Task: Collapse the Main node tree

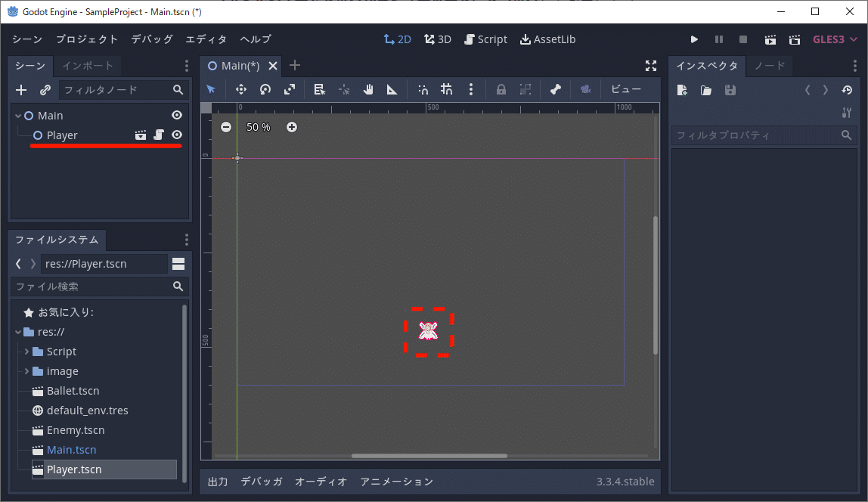Action: click(18, 116)
